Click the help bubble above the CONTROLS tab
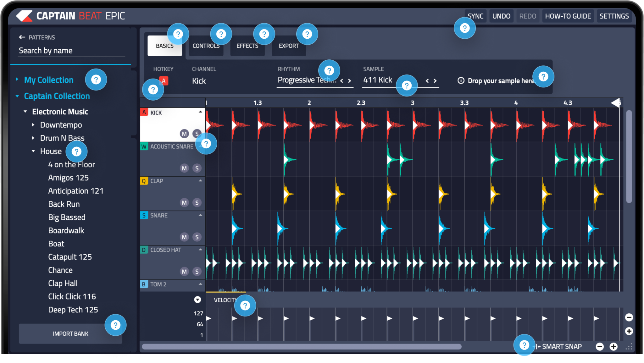The width and height of the screenshot is (644, 363). coord(221,34)
